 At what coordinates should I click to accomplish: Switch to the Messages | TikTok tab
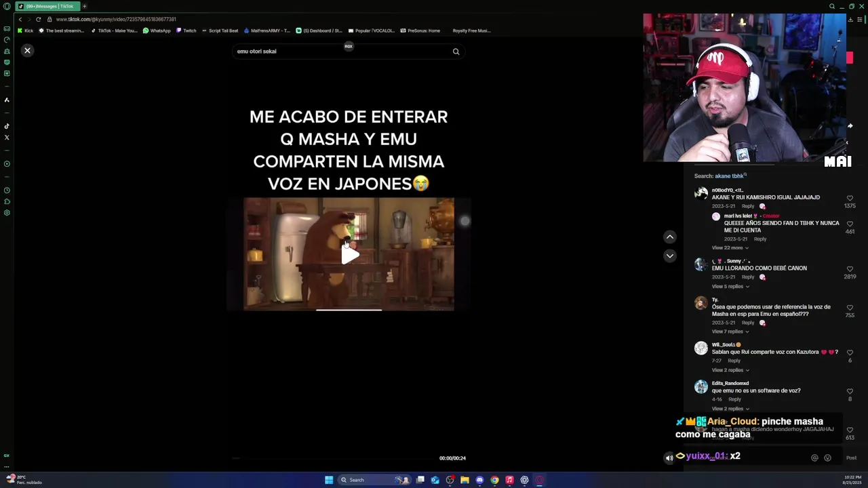click(47, 6)
